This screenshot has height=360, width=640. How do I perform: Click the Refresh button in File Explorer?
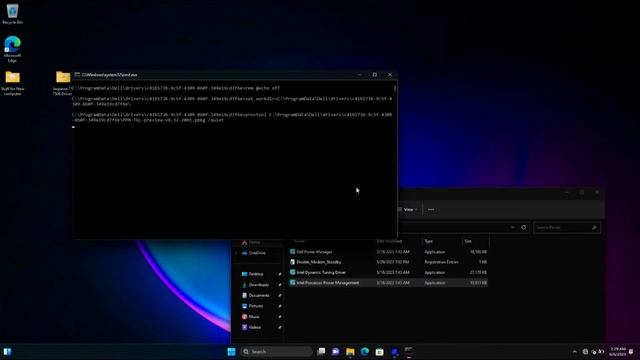(x=524, y=227)
